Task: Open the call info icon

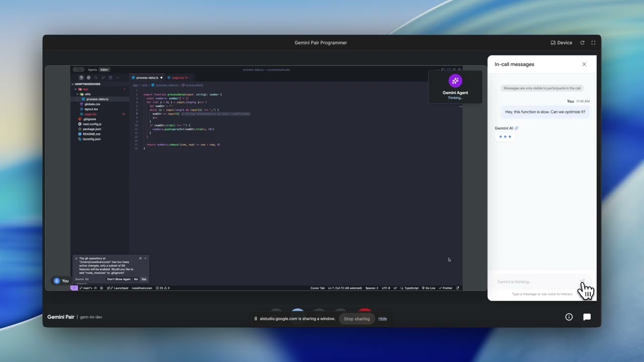Action: click(569, 317)
